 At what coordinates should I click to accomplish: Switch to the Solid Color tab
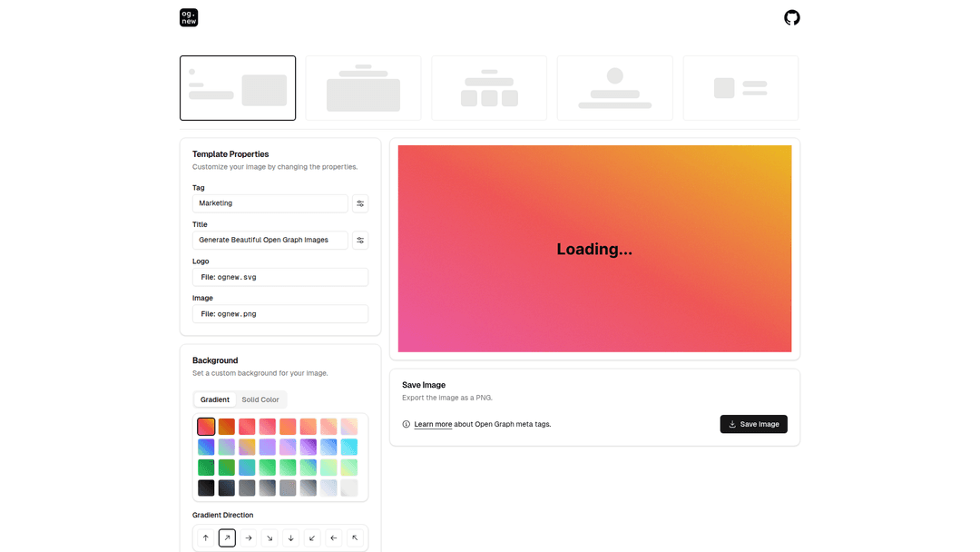260,399
